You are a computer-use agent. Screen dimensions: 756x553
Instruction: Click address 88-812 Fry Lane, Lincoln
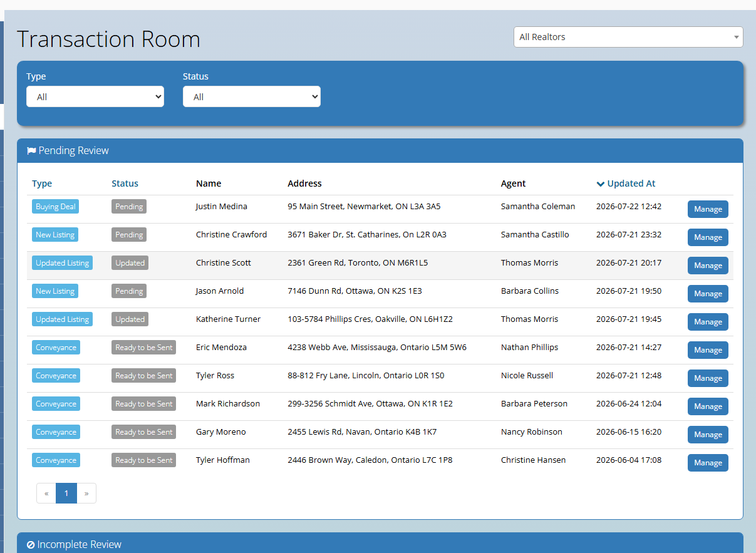pyautogui.click(x=366, y=375)
